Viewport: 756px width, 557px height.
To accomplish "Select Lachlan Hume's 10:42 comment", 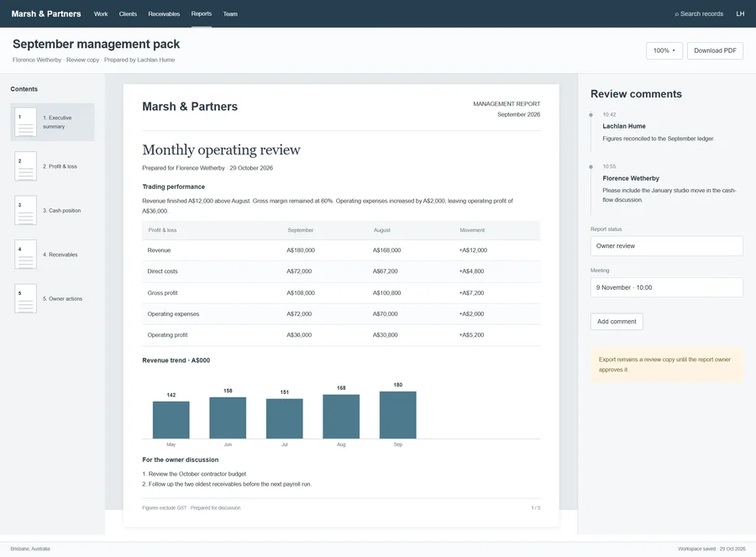I will pyautogui.click(x=668, y=128).
